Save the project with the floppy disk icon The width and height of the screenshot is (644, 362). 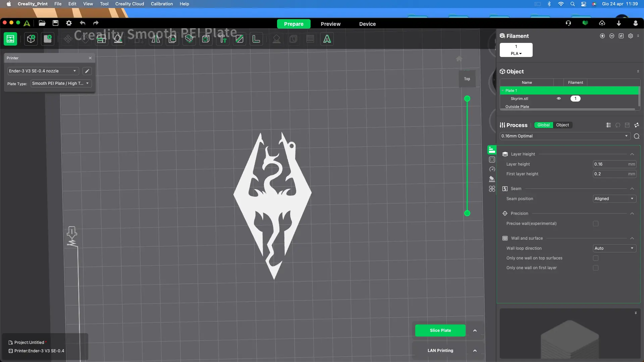pyautogui.click(x=55, y=23)
